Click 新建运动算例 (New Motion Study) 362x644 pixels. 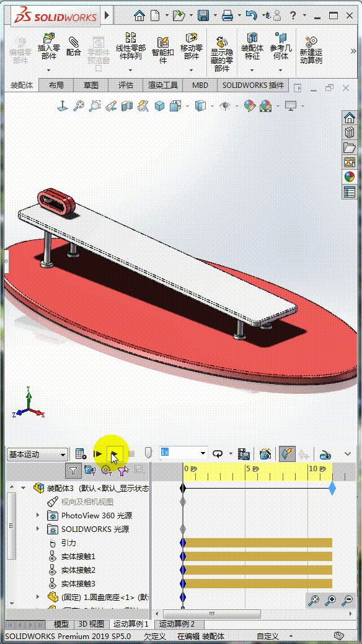pos(311,50)
